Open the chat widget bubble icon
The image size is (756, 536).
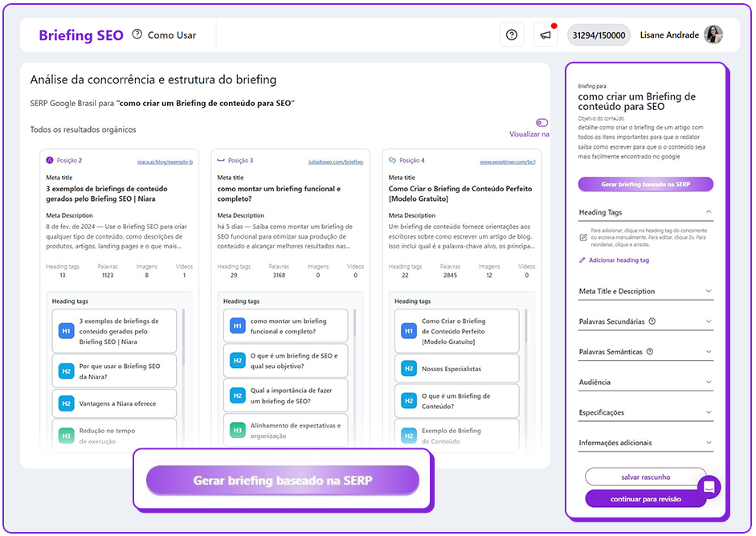(709, 487)
